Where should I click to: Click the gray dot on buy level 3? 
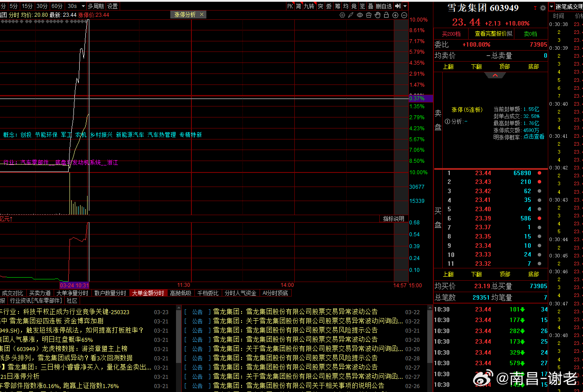539,191
